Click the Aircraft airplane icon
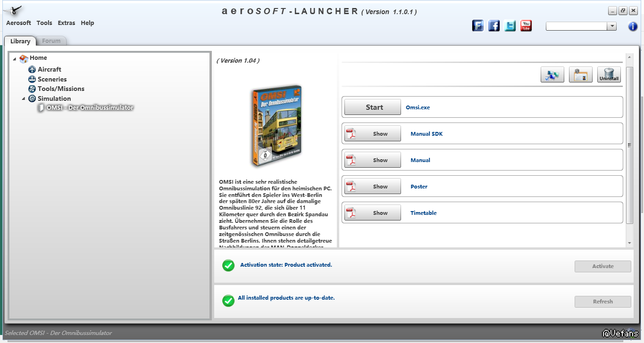Image resolution: width=644 pixels, height=343 pixels. (x=32, y=70)
